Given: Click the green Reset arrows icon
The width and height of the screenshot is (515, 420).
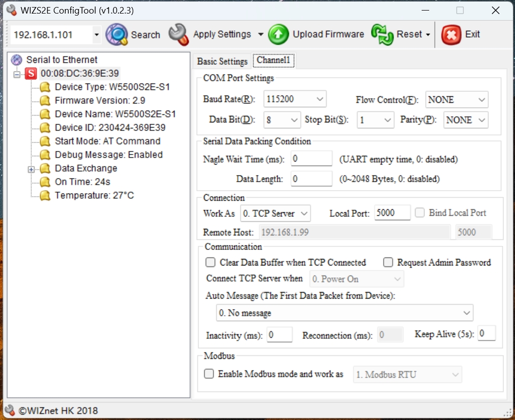Looking at the screenshot, I should coord(382,35).
